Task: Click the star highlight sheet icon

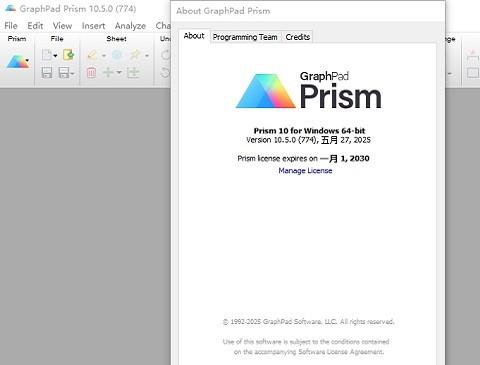Action: (135, 55)
